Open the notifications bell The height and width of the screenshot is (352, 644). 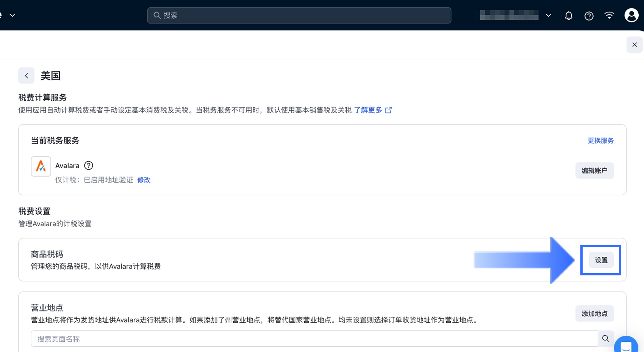568,15
